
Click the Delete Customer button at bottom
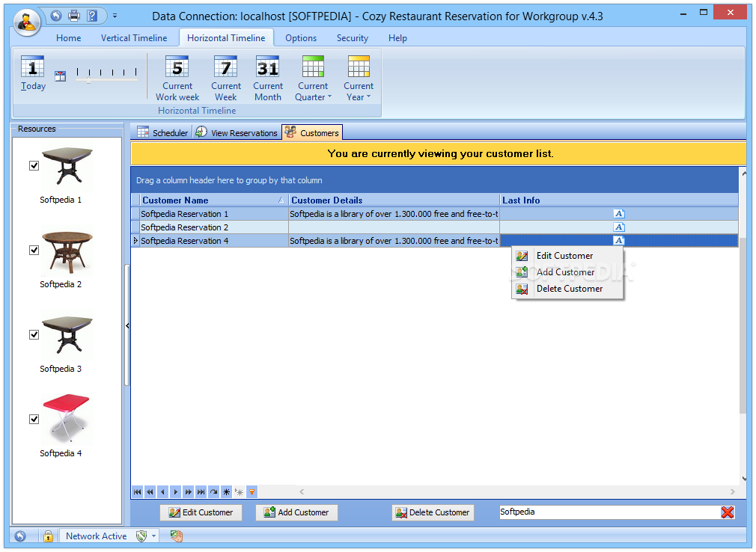(433, 512)
